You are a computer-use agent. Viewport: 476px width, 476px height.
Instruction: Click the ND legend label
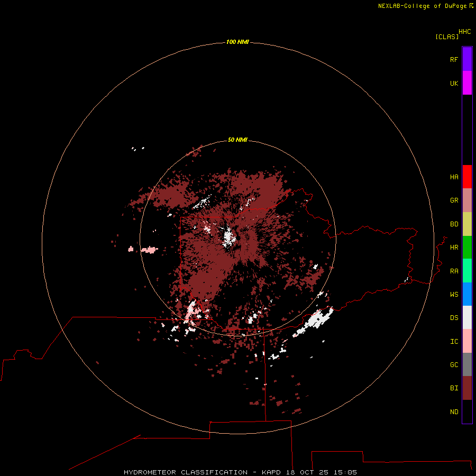pyautogui.click(x=454, y=412)
